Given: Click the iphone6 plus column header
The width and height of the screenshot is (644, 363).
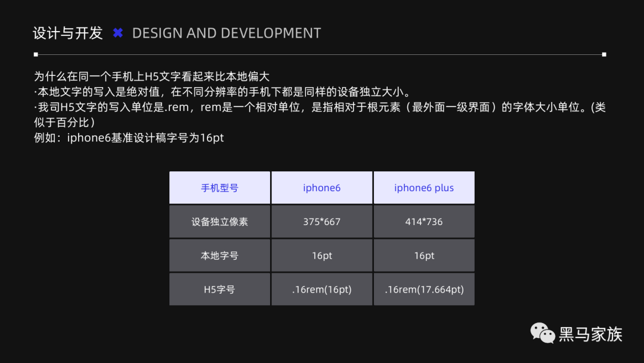Looking at the screenshot, I should [x=424, y=187].
